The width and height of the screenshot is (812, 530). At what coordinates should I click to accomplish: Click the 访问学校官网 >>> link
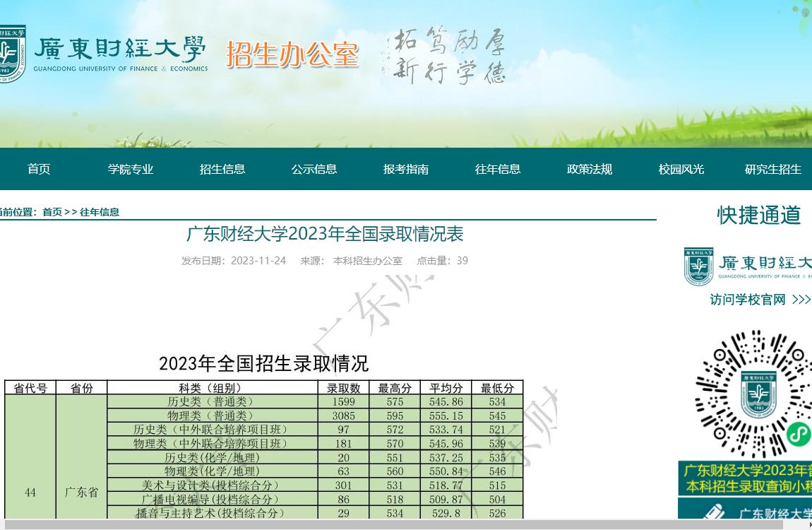coord(760,300)
